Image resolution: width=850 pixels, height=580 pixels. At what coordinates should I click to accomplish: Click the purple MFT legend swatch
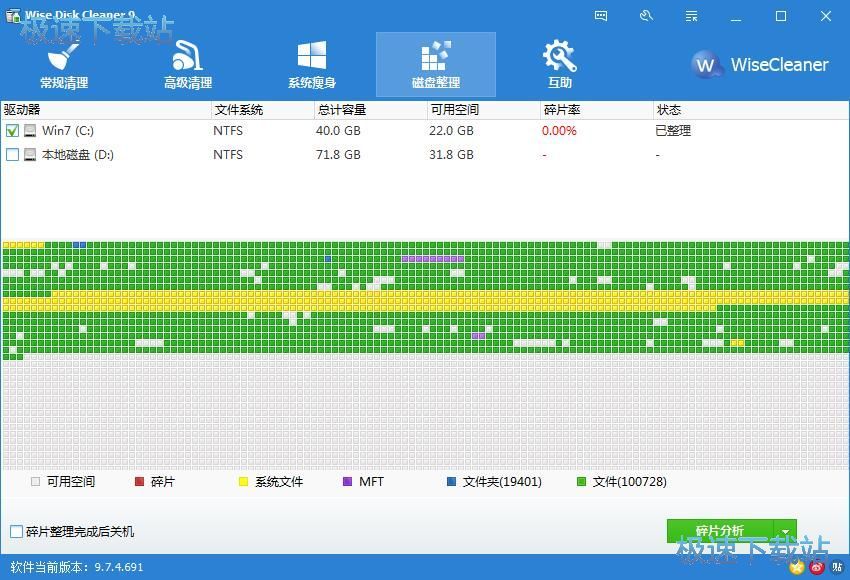pos(348,482)
